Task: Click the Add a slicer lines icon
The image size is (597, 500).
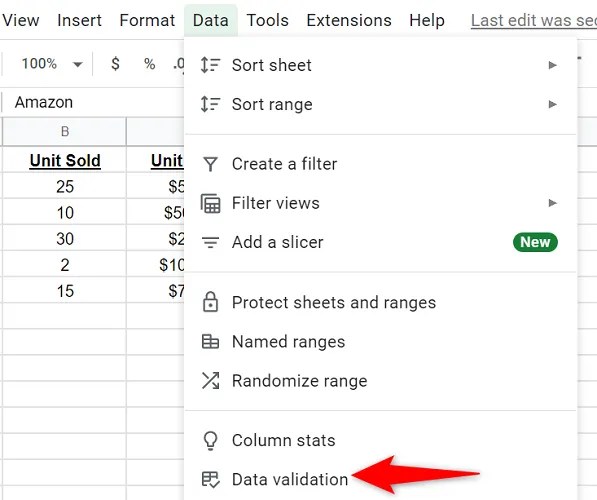Action: coord(210,242)
